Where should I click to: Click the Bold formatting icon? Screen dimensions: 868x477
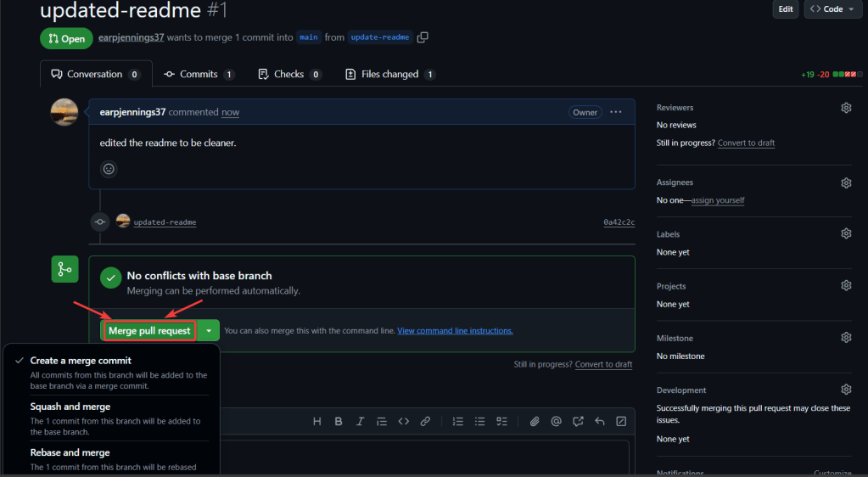tap(339, 421)
